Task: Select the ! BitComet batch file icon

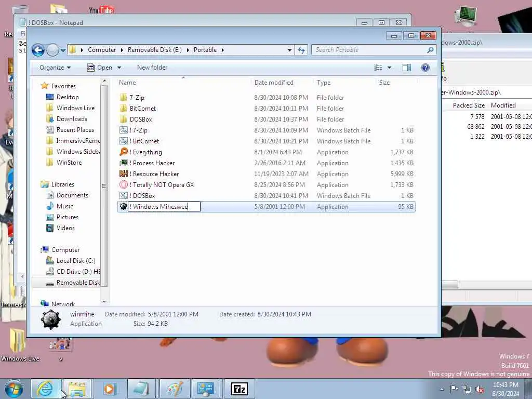Action: 124,141
